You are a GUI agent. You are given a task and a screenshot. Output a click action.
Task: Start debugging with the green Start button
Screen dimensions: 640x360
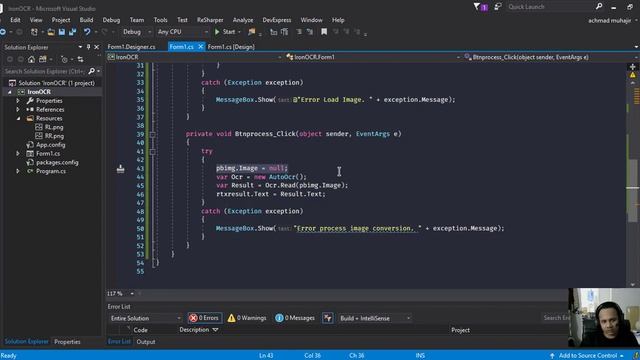pyautogui.click(x=225, y=32)
